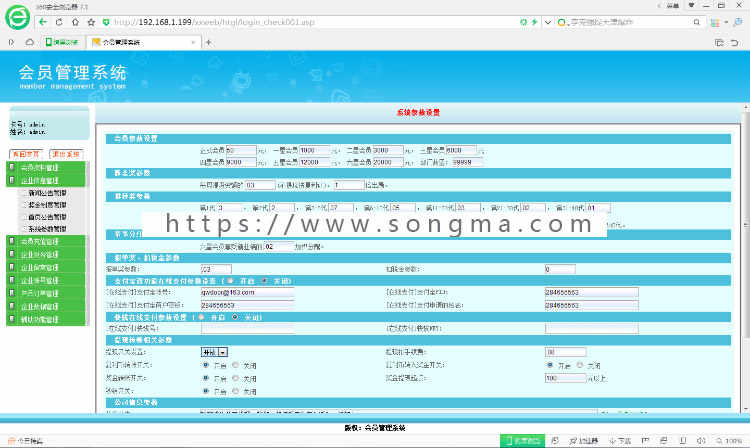Click the page vertical scrollbar
The height and width of the screenshot is (448, 750).
click(746, 258)
